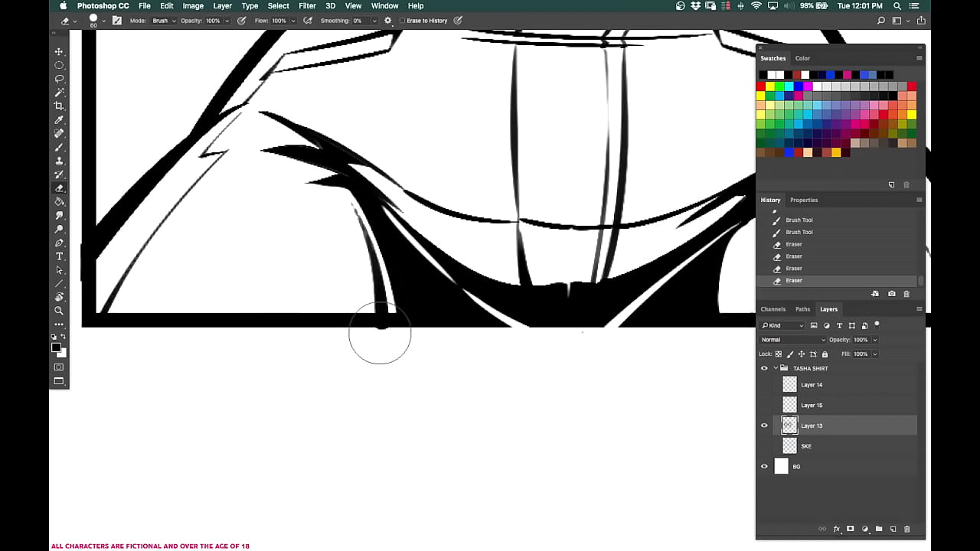
Task: Create a new layer with the icon
Action: (x=893, y=529)
